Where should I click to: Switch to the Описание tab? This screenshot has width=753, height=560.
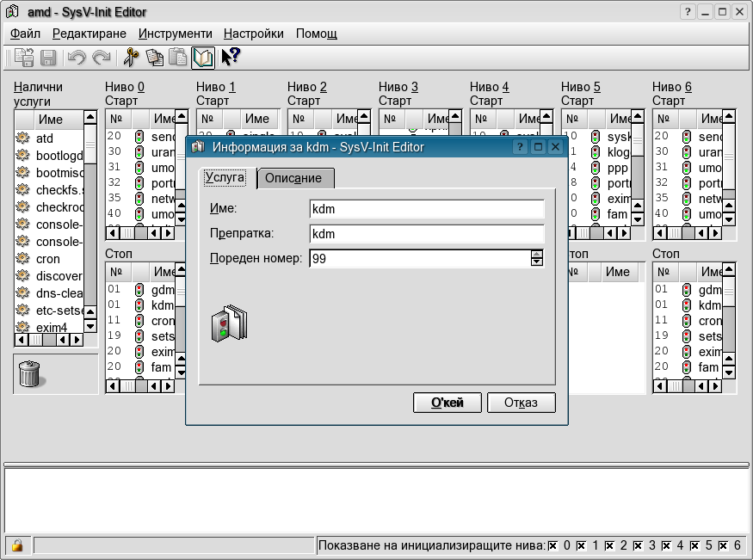point(293,178)
